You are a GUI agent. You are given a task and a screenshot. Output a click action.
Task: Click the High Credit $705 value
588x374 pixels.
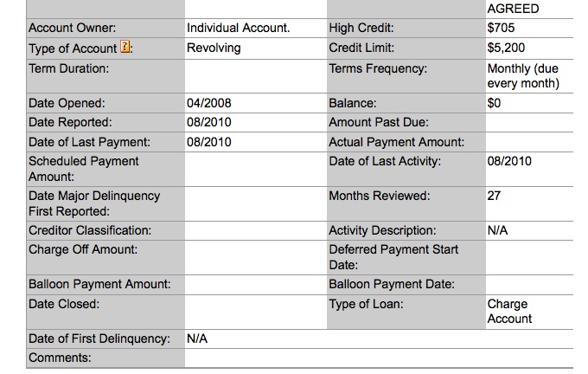(501, 28)
